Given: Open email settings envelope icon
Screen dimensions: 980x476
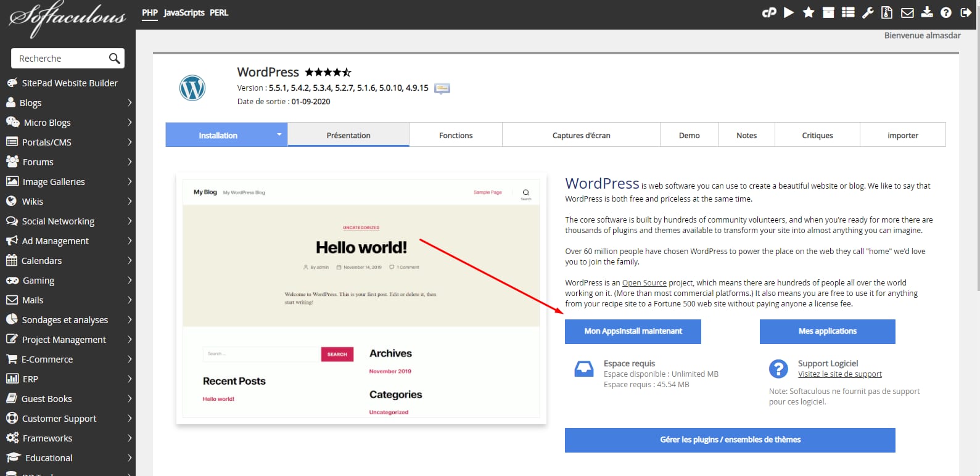Looking at the screenshot, I should pos(907,12).
